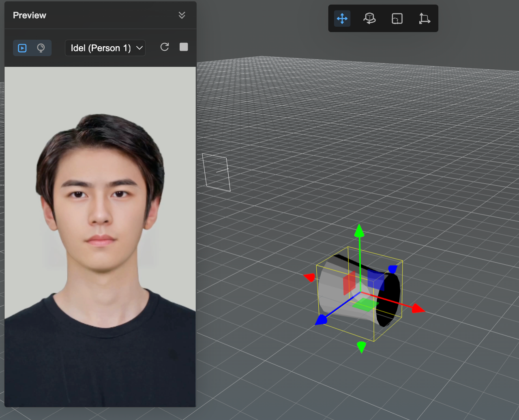The height and width of the screenshot is (420, 519).
Task: Select the Move transform tool
Action: [342, 19]
